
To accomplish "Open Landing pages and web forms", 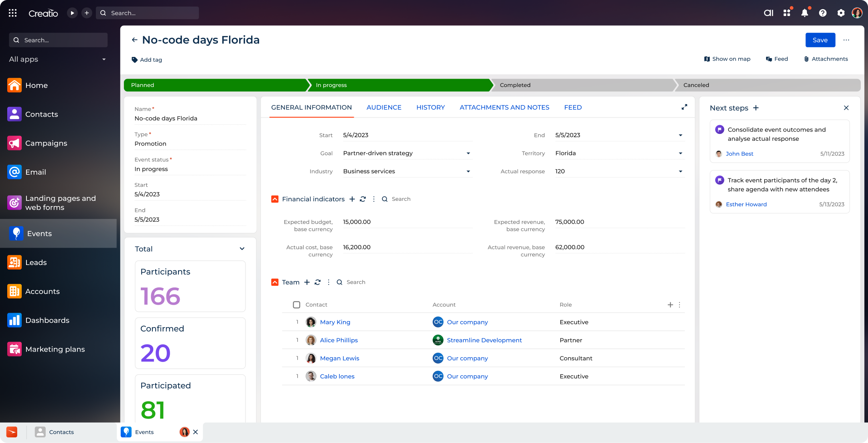I will point(60,202).
